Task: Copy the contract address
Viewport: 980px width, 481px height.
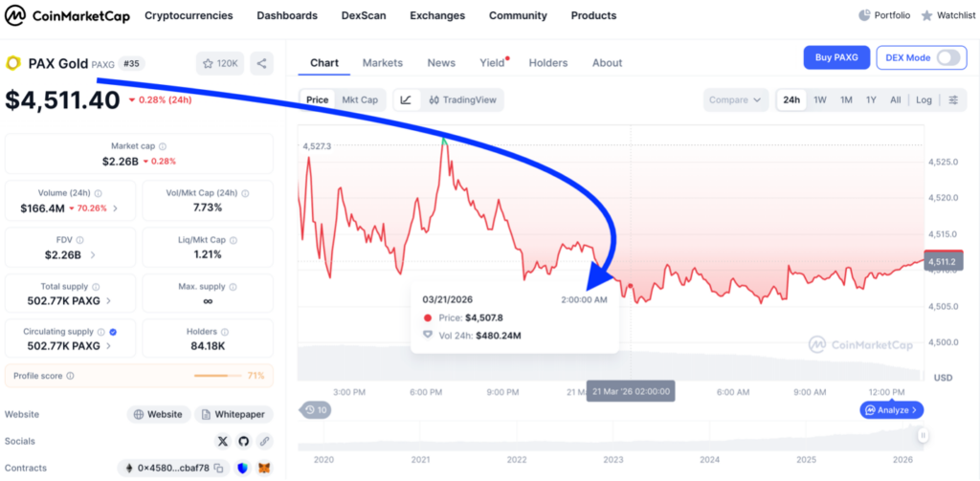Action: (218, 468)
